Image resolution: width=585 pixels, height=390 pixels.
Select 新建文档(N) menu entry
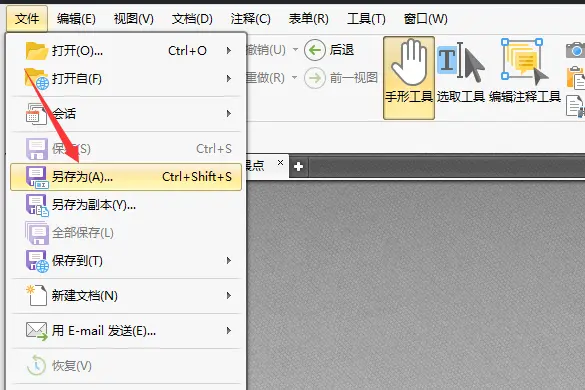pos(126,296)
